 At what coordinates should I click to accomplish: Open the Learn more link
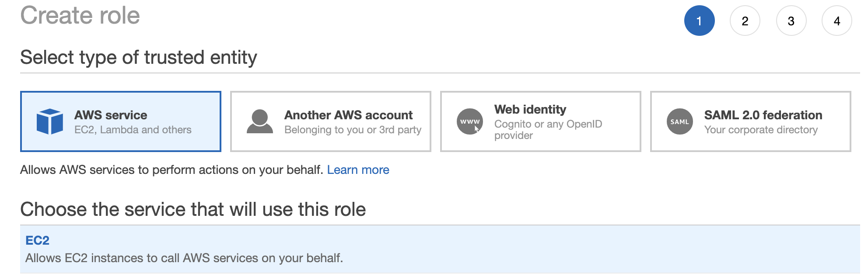click(x=358, y=170)
